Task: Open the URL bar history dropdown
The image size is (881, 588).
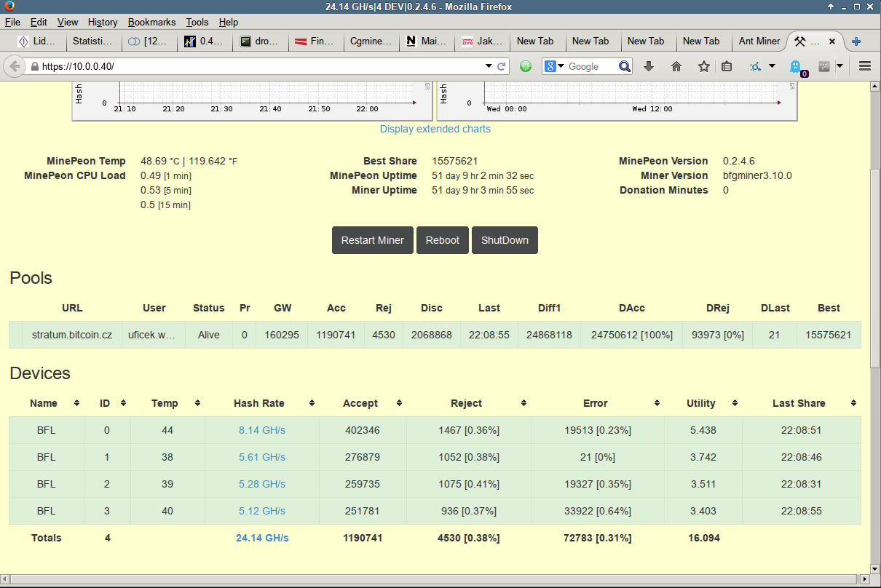Action: pyautogui.click(x=489, y=66)
